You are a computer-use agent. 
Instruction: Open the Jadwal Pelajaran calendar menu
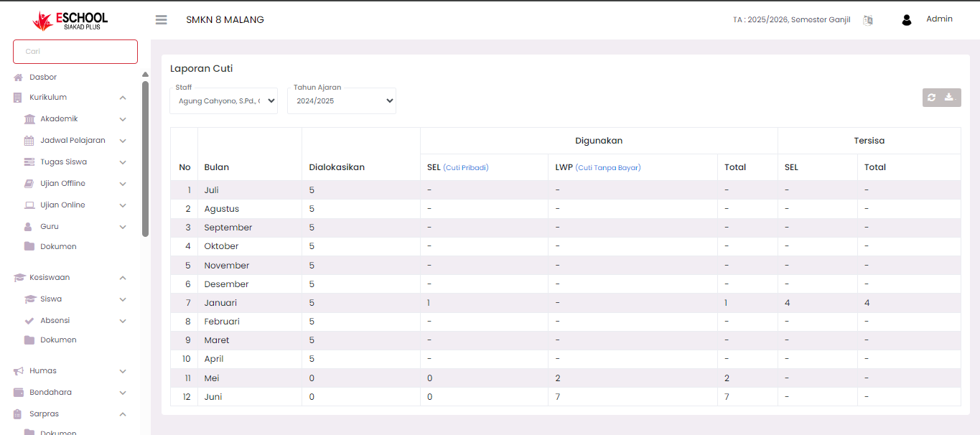point(73,141)
